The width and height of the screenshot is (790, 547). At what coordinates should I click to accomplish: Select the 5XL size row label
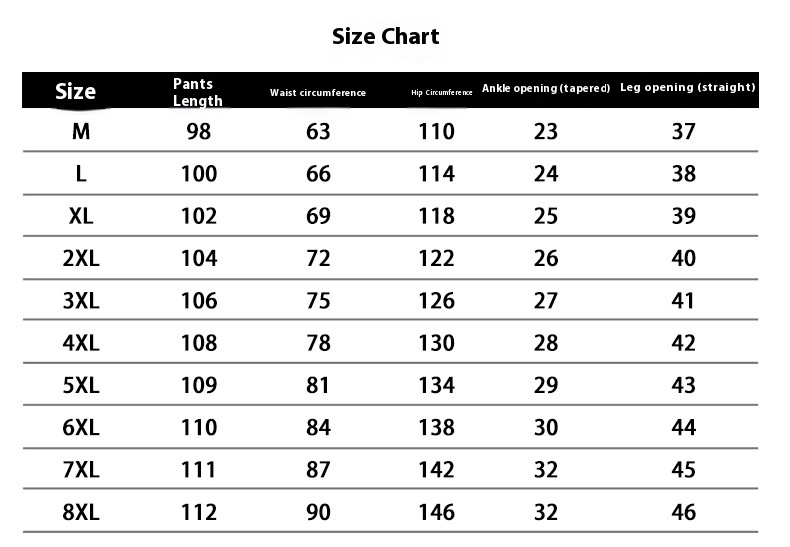(x=81, y=385)
